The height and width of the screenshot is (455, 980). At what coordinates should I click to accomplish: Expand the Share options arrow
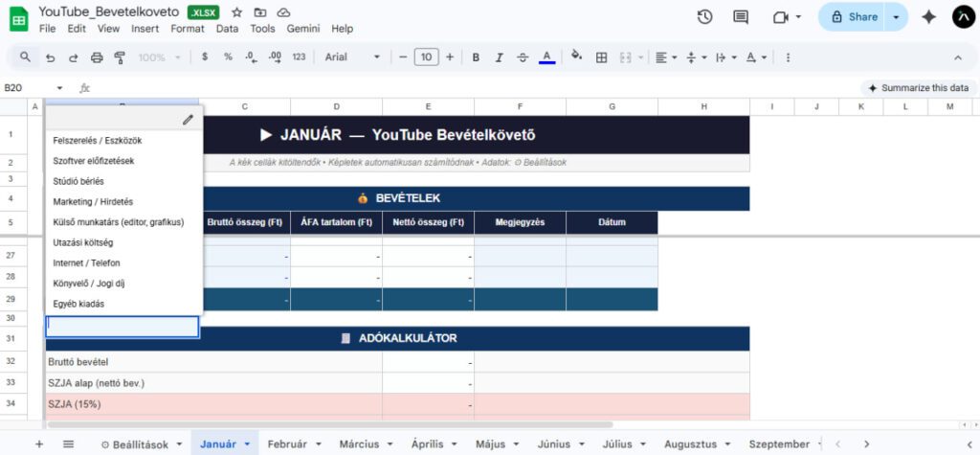896,17
